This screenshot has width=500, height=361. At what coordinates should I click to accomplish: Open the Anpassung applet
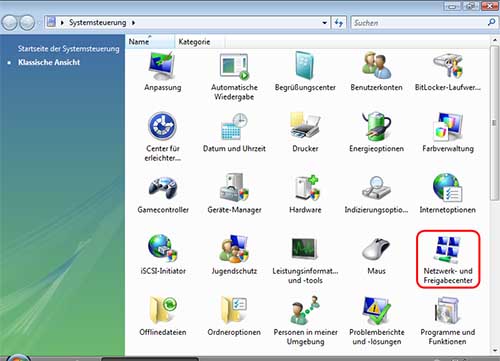[163, 72]
